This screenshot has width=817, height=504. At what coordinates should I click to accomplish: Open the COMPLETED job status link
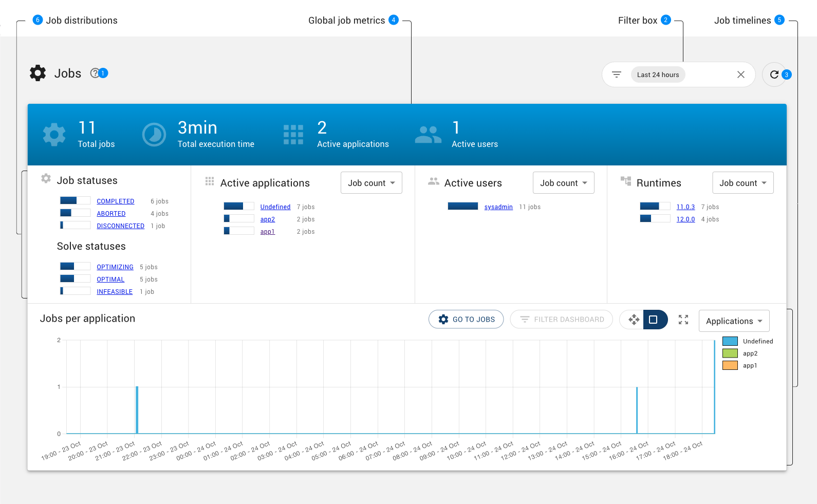115,201
